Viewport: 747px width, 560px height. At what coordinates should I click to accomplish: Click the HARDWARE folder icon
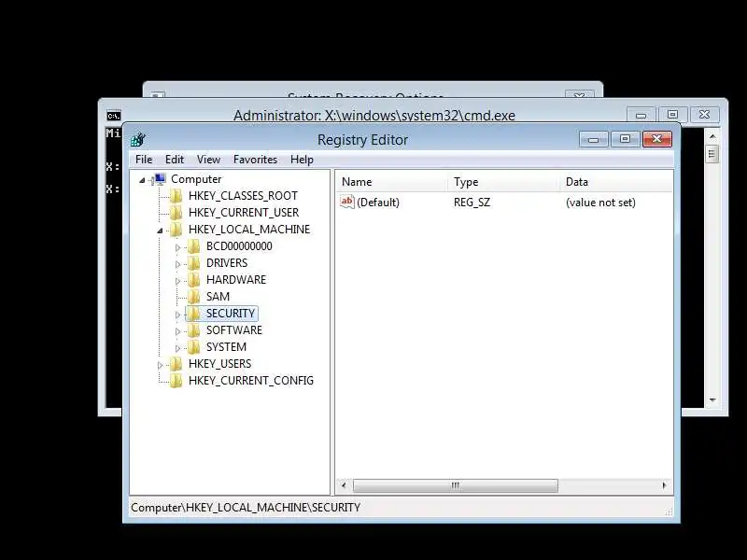coord(193,279)
